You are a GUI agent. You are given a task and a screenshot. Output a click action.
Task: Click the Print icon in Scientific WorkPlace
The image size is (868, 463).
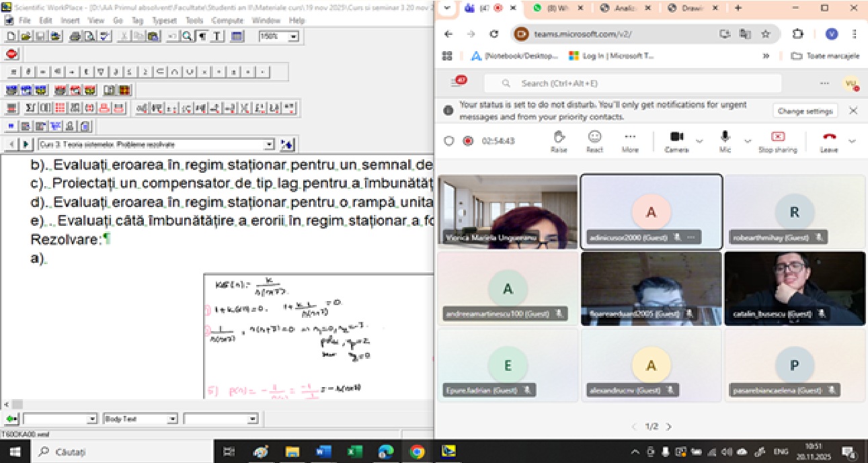pos(75,37)
